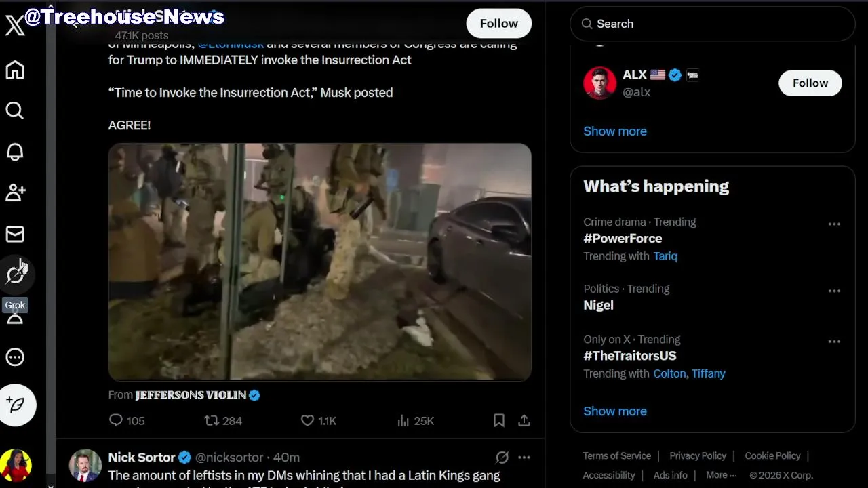This screenshot has height=488, width=868.
Task: Like the post with 1.1K likes
Action: [x=308, y=421]
